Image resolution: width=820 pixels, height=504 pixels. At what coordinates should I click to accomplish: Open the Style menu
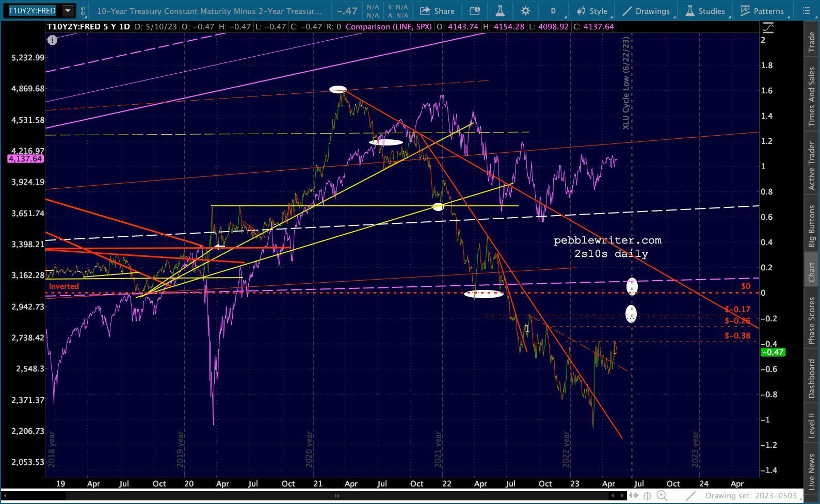click(x=592, y=11)
